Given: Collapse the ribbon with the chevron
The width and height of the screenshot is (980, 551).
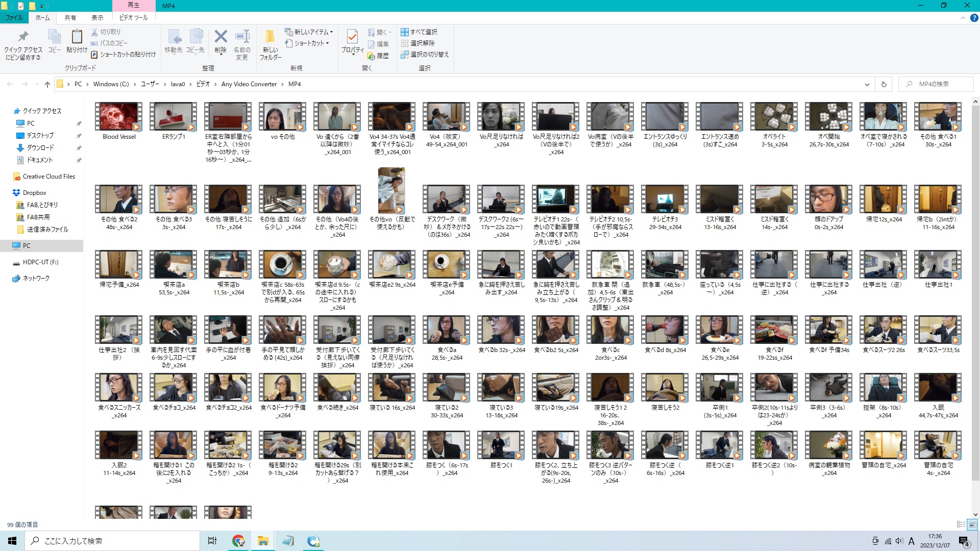Looking at the screenshot, I should click(x=963, y=18).
